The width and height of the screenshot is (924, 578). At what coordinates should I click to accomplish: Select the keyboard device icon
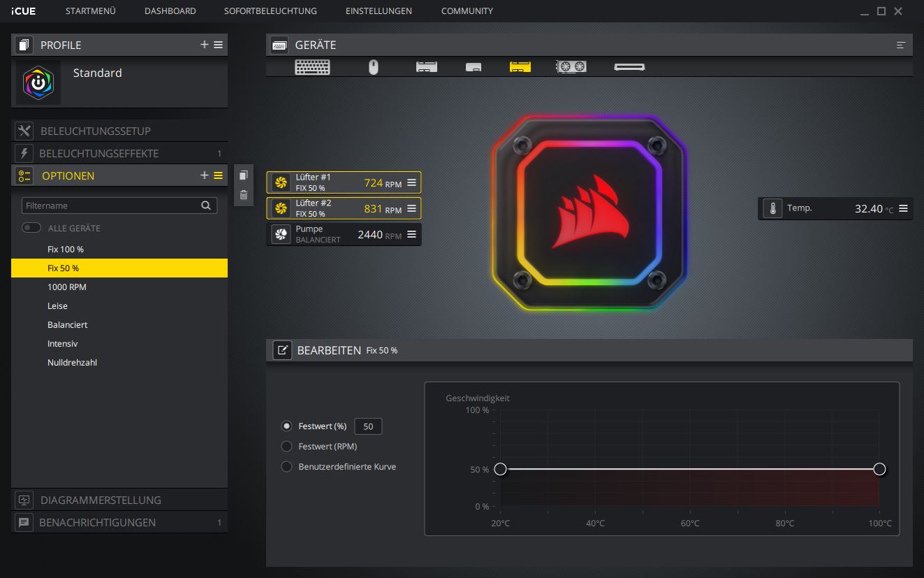tap(312, 67)
